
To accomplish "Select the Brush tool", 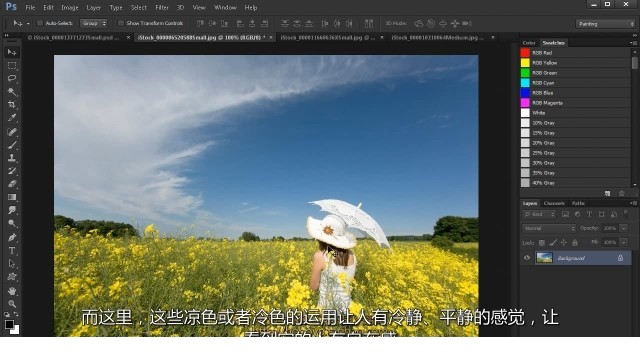I will coord(12,144).
